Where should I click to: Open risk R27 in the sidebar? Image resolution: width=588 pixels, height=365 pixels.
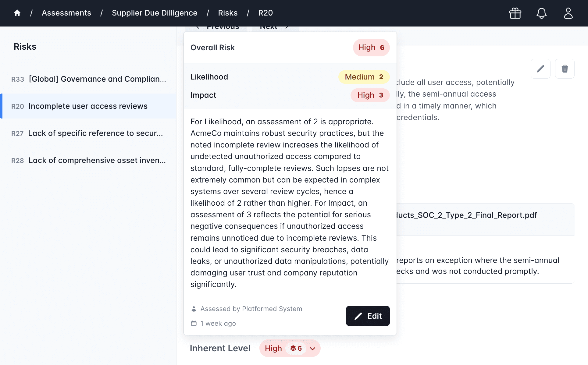point(87,133)
